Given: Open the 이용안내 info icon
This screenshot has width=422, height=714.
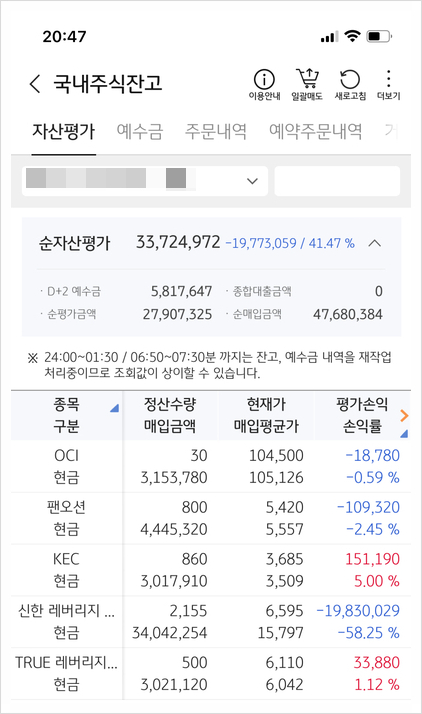Looking at the screenshot, I should 264,85.
